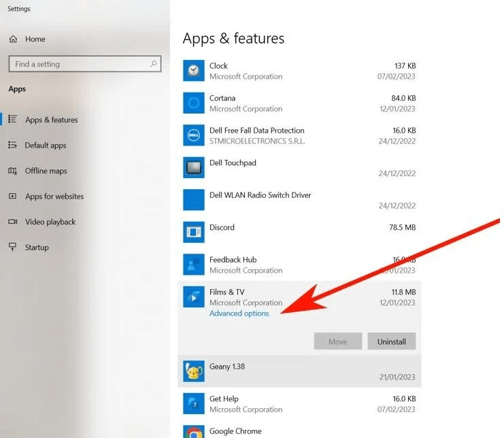The width and height of the screenshot is (504, 438).
Task: Click STMICROELECTRONICS S.R.L. publisher text
Action: point(257,141)
